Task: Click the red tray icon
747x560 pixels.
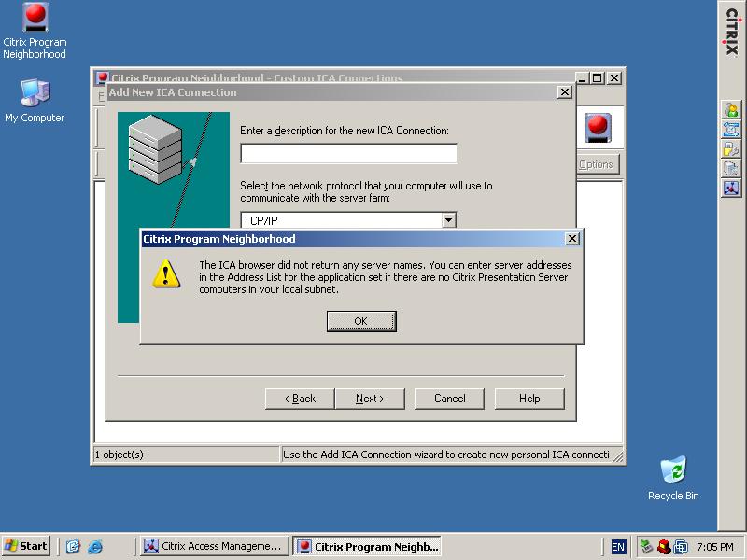Action: tap(664, 547)
